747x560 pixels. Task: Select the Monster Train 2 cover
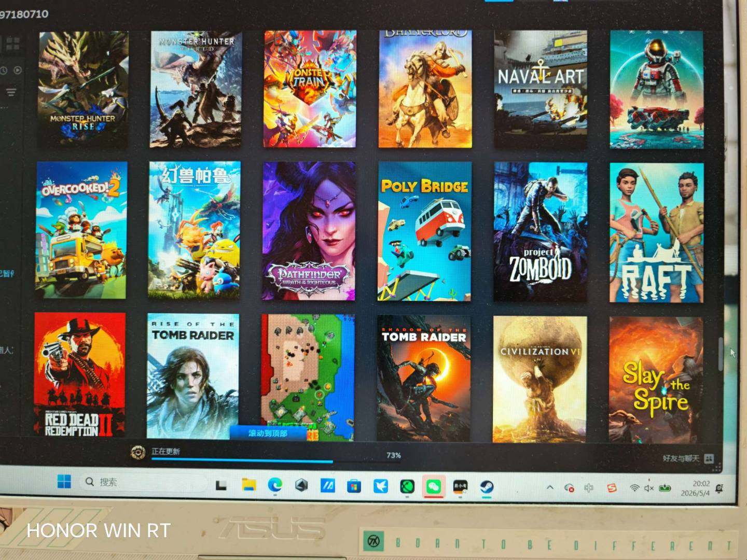pos(310,89)
